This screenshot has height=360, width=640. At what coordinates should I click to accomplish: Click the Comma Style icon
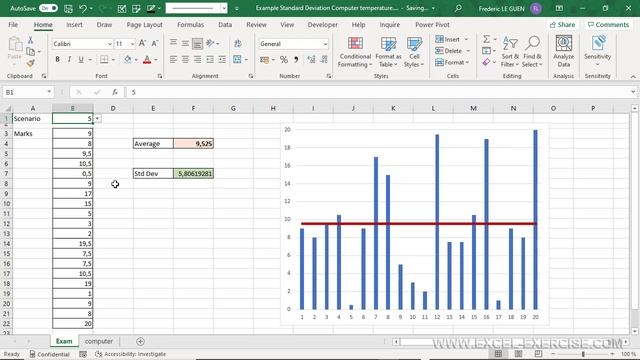296,60
